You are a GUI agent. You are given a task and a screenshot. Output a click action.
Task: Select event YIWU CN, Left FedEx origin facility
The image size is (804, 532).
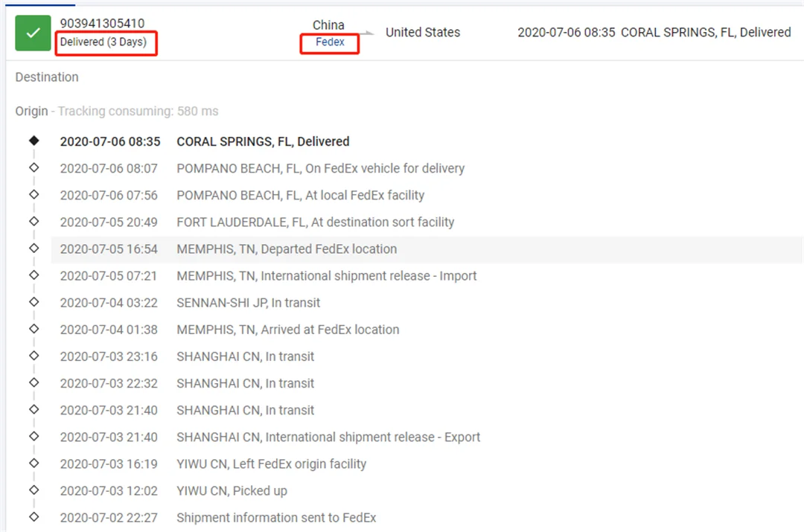point(271,464)
